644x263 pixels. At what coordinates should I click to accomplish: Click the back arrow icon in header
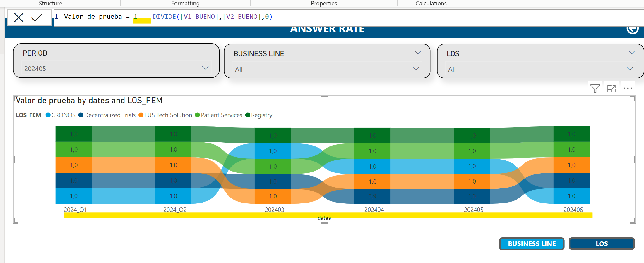coord(632,29)
